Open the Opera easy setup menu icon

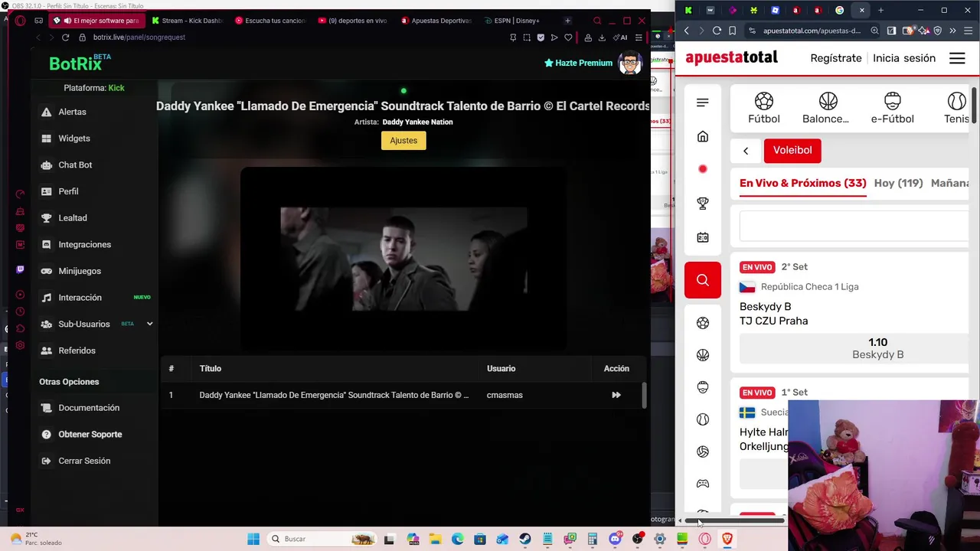click(x=639, y=37)
